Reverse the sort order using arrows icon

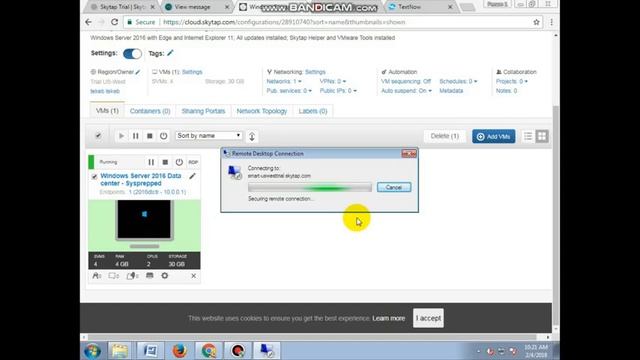[252, 136]
